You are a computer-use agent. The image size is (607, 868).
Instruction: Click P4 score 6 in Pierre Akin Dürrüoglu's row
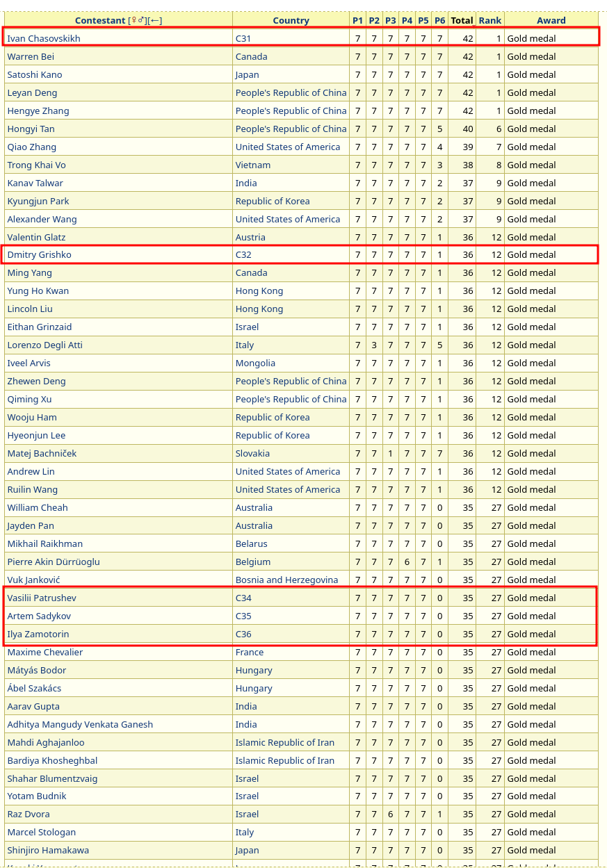pos(407,562)
